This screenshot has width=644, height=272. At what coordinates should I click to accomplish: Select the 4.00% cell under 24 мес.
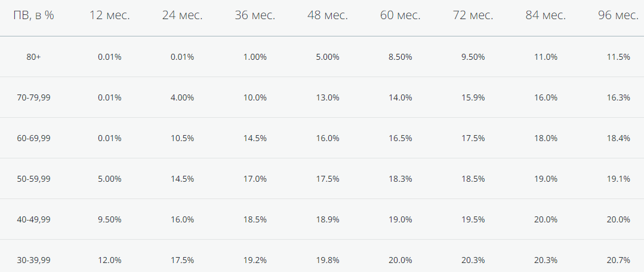pos(182,97)
